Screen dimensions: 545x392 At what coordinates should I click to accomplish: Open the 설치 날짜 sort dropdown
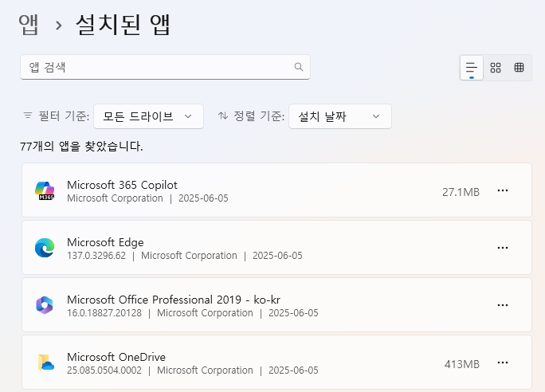click(x=340, y=116)
